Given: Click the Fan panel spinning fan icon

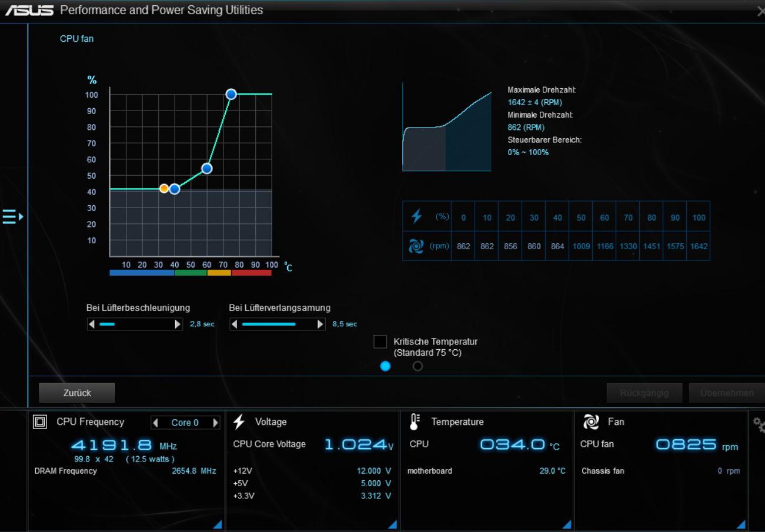Looking at the screenshot, I should point(590,421).
